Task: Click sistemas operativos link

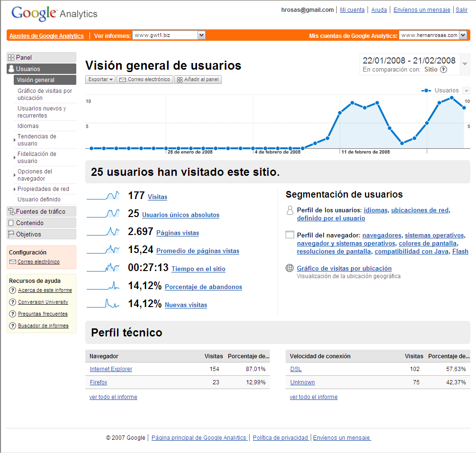Action: 434,236
